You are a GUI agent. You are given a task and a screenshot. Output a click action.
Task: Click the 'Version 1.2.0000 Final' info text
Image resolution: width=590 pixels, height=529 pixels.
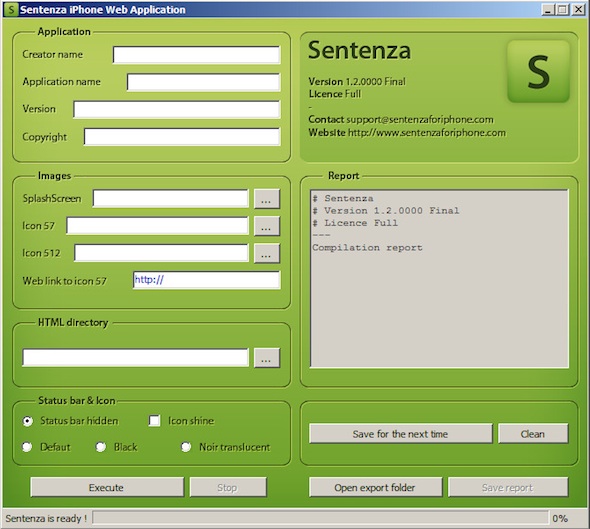[357, 81]
